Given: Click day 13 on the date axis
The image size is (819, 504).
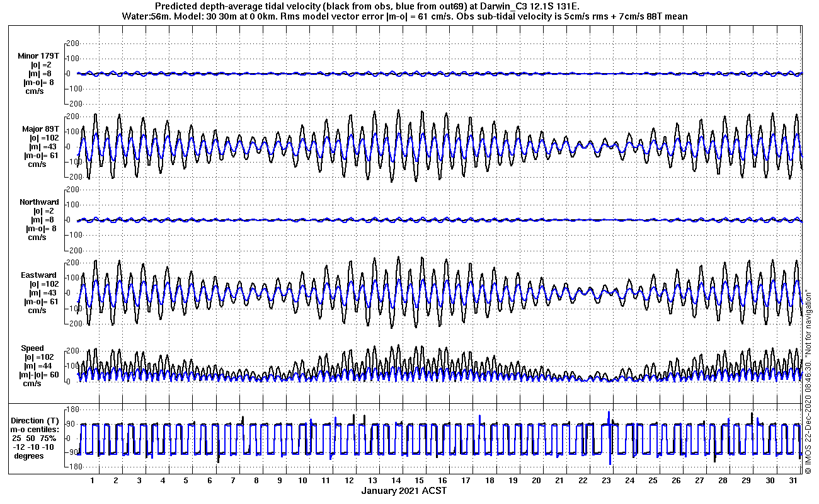Looking at the screenshot, I should point(373,481).
